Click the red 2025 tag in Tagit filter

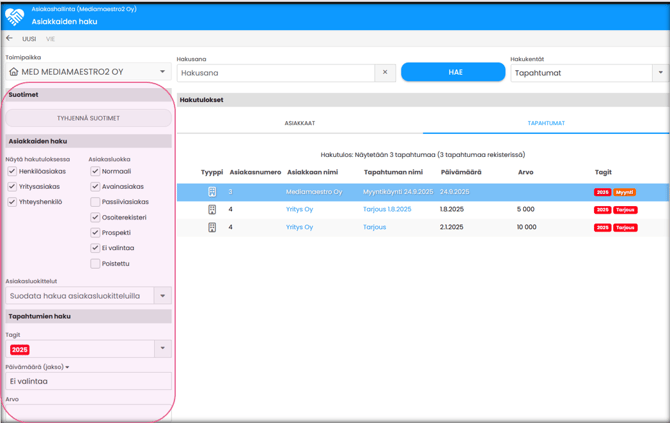coord(20,350)
